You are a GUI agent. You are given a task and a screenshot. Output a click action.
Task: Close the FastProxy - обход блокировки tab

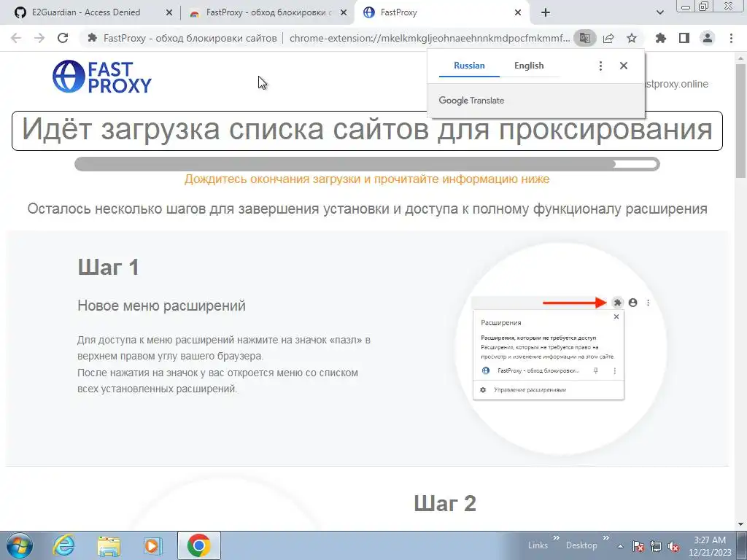(344, 13)
